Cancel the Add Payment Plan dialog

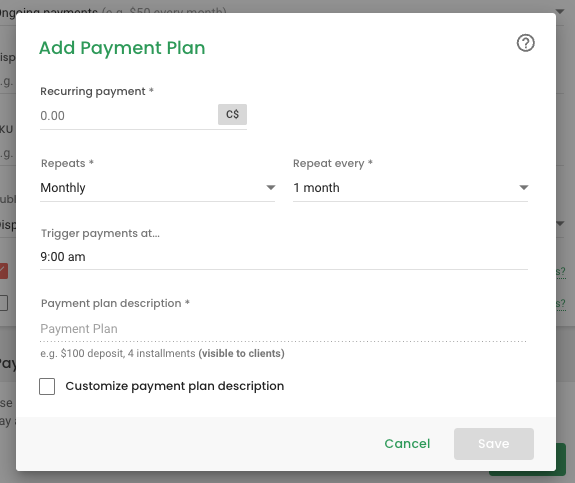point(407,444)
